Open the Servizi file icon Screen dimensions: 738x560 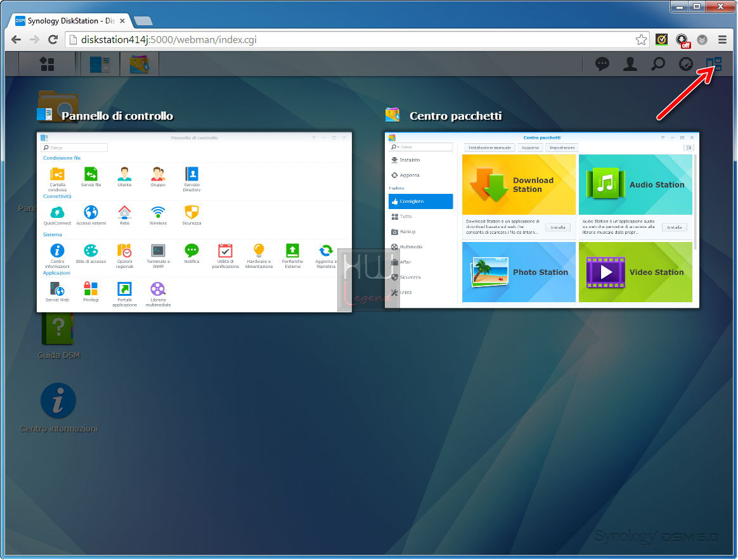coord(91,177)
